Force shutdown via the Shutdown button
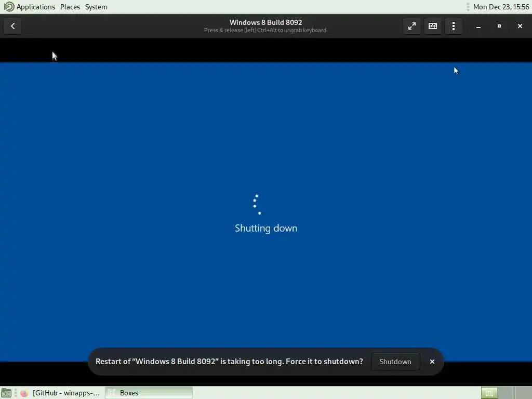Screen dimensions: 532x399 pyautogui.click(x=395, y=362)
